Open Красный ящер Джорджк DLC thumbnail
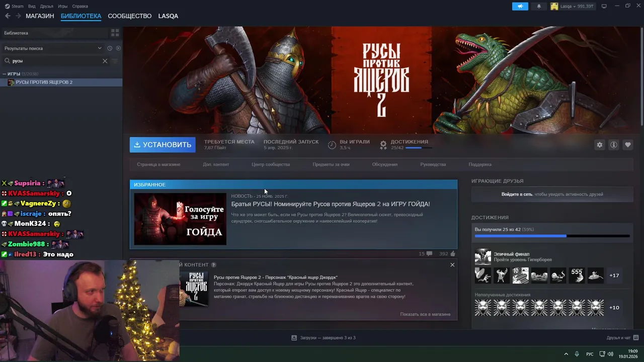Screen dimensions: 644x362 click(194, 289)
